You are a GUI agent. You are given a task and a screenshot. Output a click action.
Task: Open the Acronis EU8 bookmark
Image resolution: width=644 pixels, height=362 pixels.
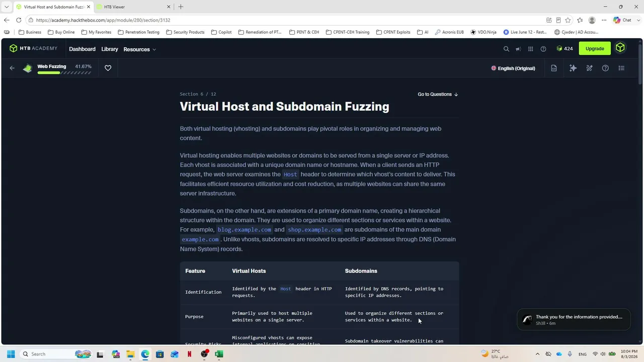[449, 32]
